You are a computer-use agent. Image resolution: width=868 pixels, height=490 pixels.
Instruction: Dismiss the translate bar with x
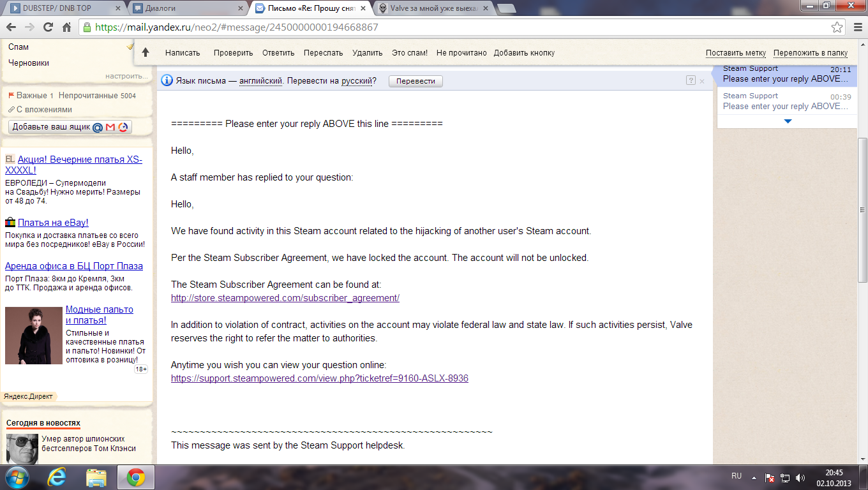(x=702, y=81)
